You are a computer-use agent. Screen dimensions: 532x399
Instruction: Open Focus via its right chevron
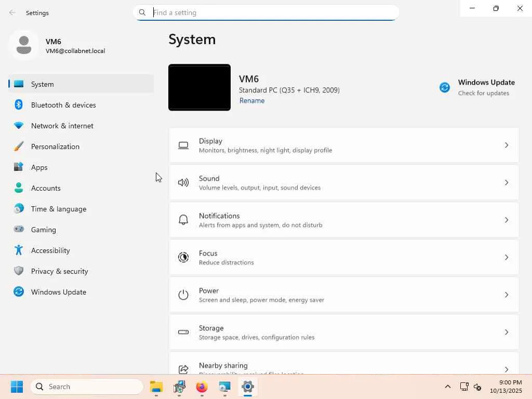tap(506, 257)
